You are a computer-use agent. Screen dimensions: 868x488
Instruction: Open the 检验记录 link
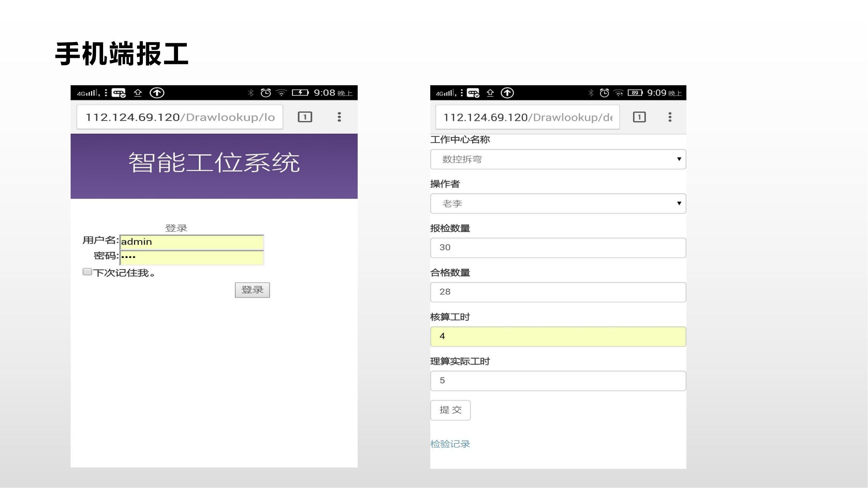coord(450,444)
